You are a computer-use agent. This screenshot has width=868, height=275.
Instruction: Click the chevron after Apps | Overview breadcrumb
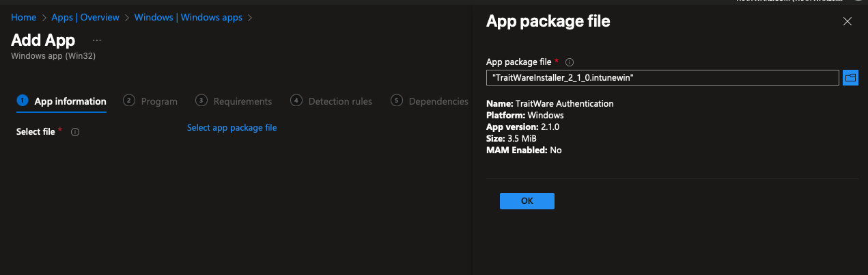coord(127,18)
